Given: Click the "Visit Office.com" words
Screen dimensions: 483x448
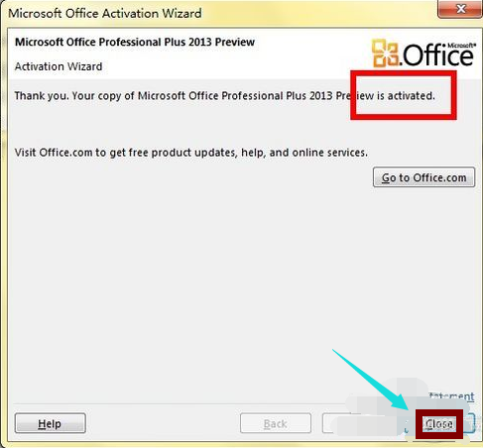Looking at the screenshot, I should [x=54, y=153].
